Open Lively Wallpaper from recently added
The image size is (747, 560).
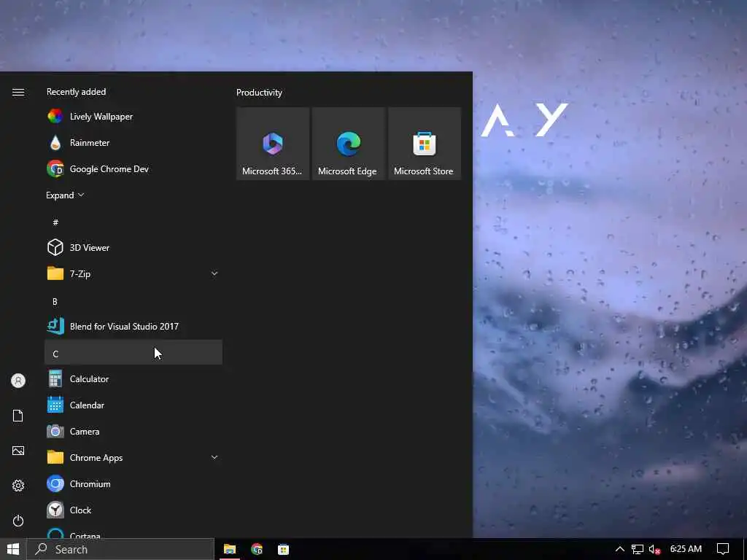[x=133, y=117]
